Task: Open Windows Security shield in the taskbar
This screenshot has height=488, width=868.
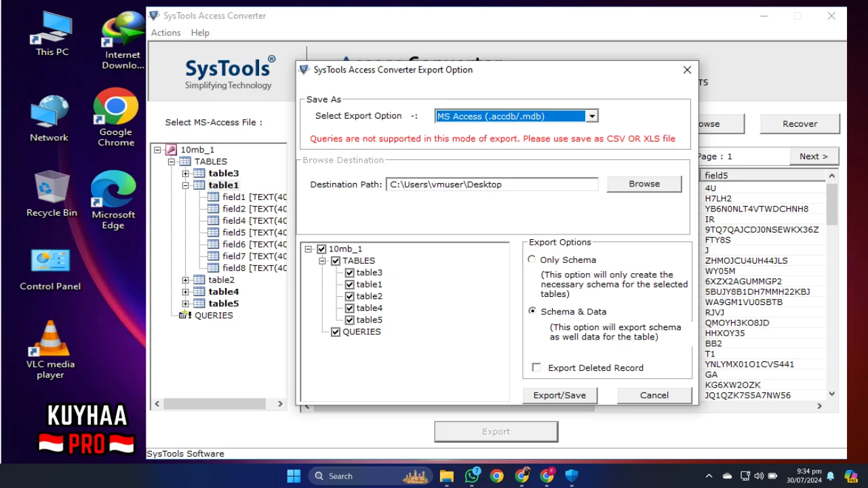Action: click(x=572, y=476)
